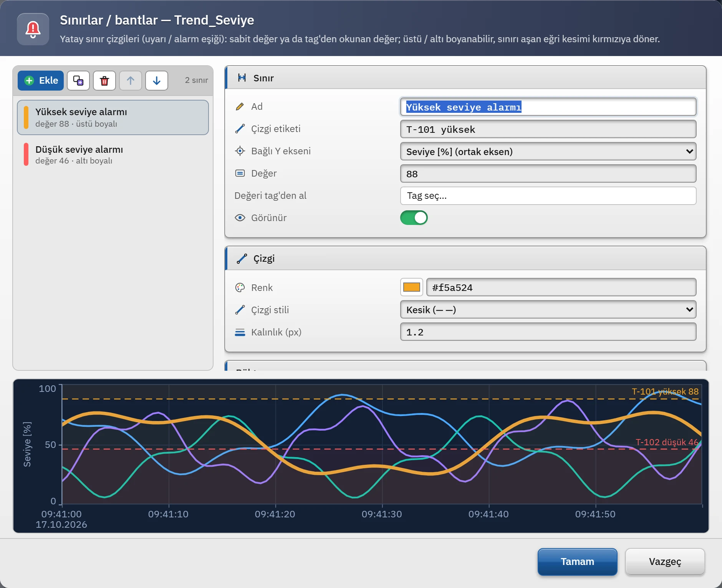Image resolution: width=722 pixels, height=588 pixels.
Task: Open the orange color swatch
Action: point(412,287)
